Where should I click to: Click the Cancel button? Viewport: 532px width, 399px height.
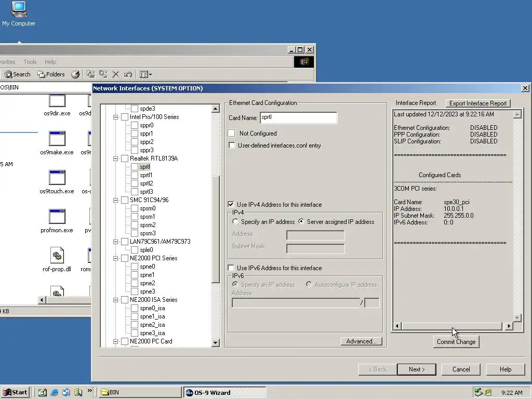coord(461,369)
